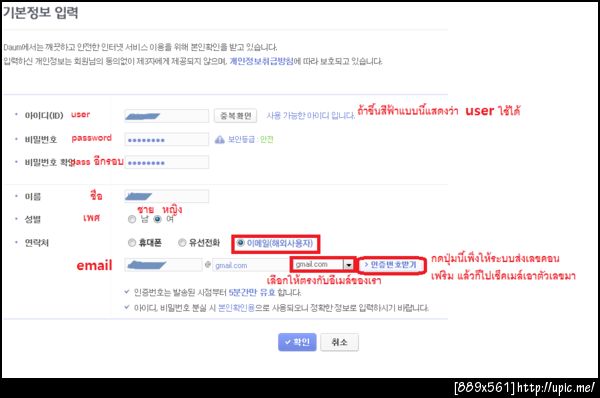Choose the 휴대폰 contact radio option
The width and height of the screenshot is (600, 398).
pyautogui.click(x=132, y=243)
